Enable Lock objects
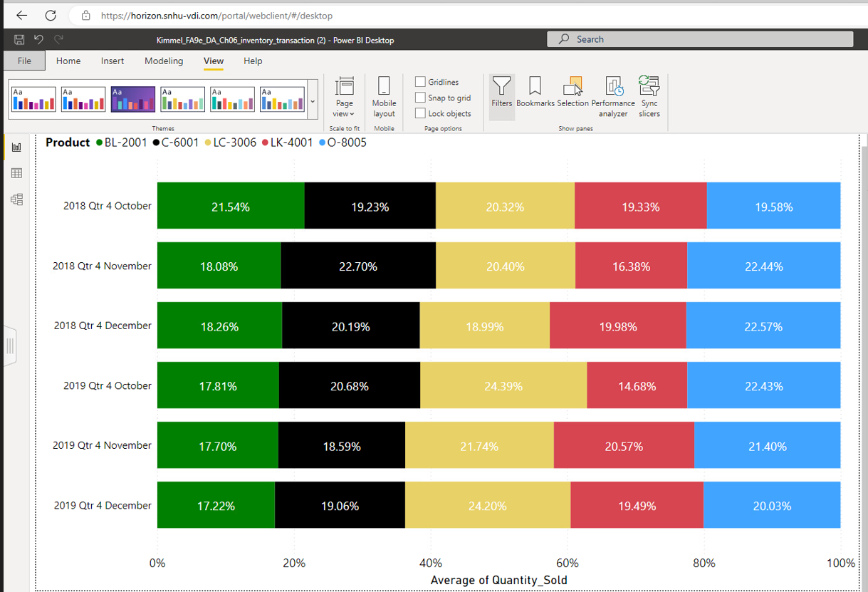Image resolution: width=868 pixels, height=592 pixels. pyautogui.click(x=420, y=113)
